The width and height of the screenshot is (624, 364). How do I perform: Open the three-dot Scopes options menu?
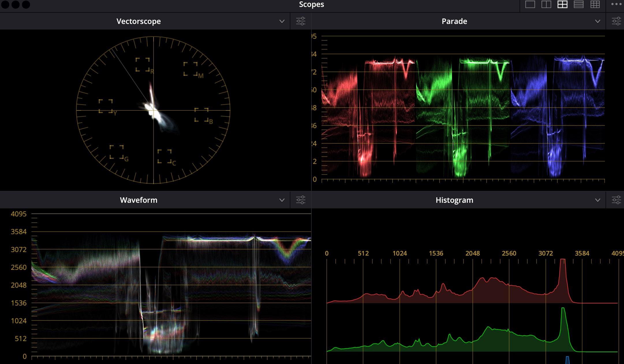(616, 4)
